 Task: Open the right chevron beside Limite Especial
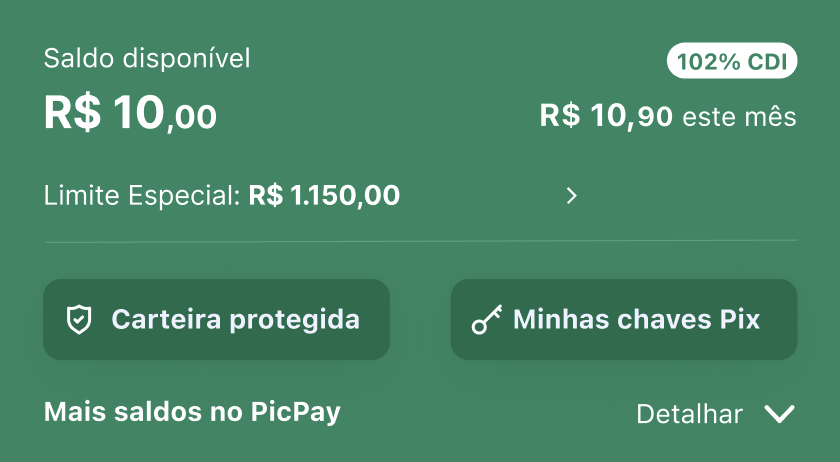coord(572,196)
